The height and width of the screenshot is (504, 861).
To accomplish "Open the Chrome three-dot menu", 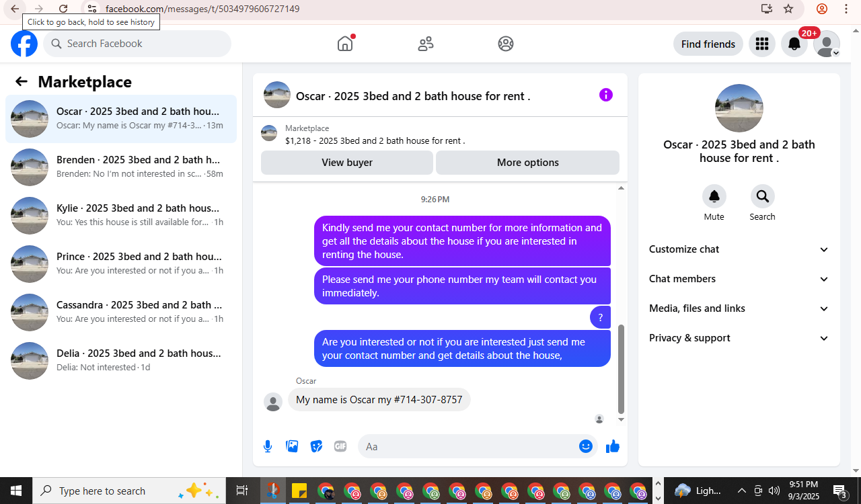I will tap(846, 9).
